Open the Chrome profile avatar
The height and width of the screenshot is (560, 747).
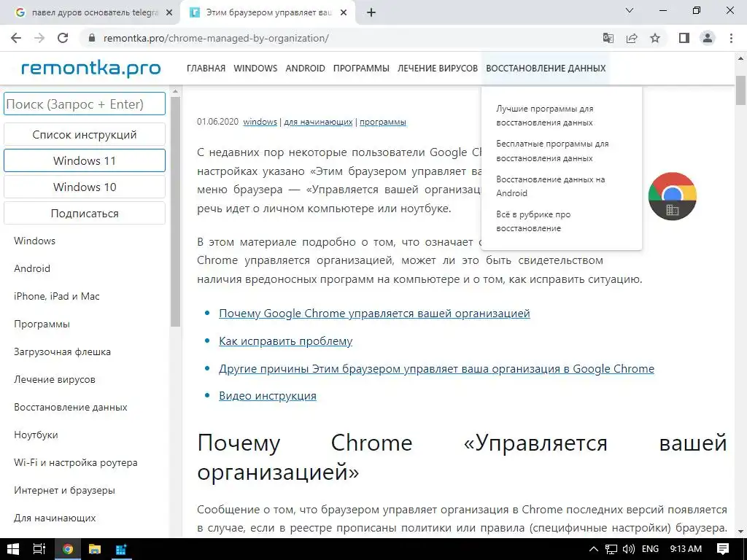[708, 38]
